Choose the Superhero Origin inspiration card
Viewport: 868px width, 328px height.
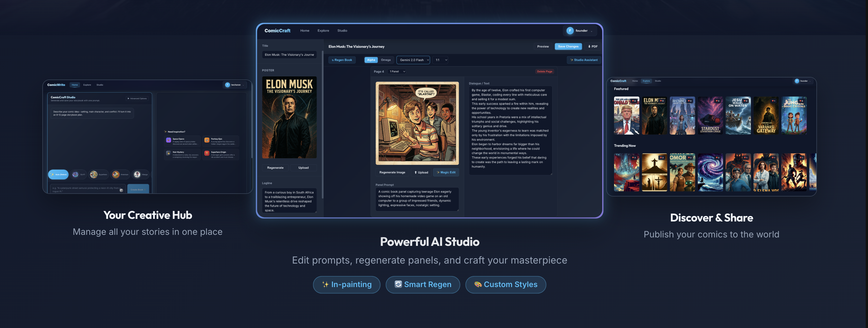tap(221, 154)
